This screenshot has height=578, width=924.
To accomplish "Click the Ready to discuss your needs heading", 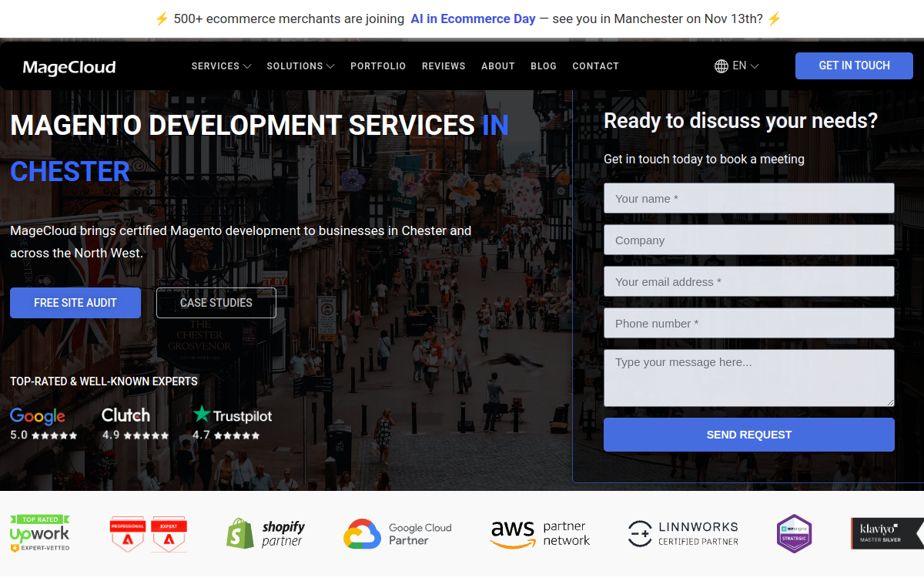I will [741, 121].
